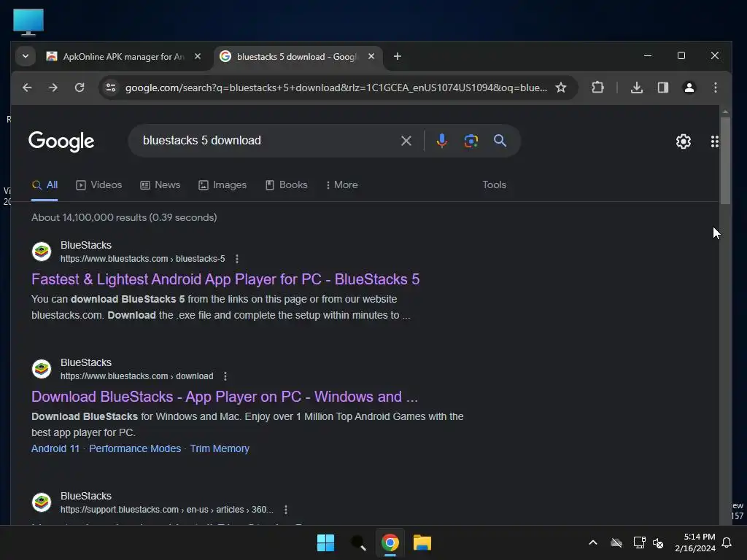Show hidden system tray icons
The width and height of the screenshot is (747, 560).
point(593,542)
